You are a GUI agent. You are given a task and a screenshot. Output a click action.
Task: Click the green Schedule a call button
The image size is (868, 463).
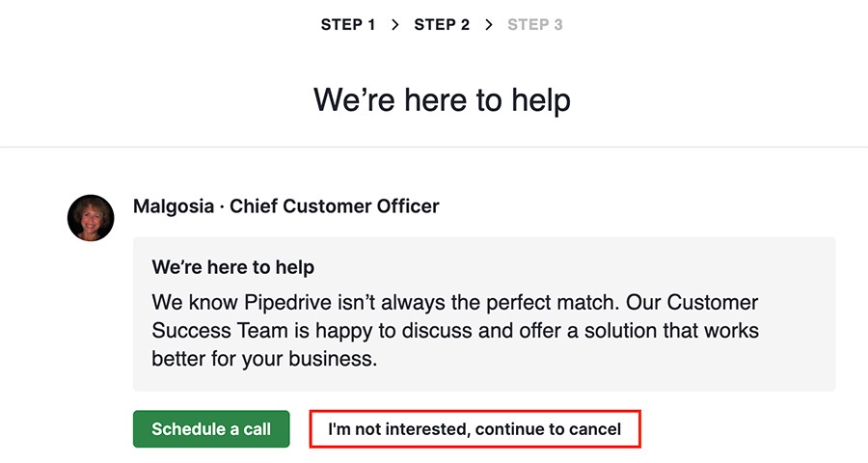coord(211,428)
